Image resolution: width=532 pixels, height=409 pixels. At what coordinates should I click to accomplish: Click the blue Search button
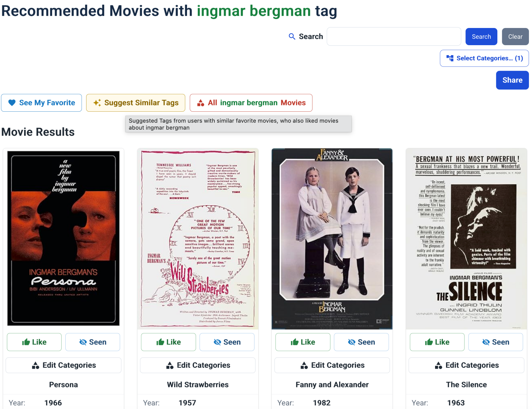click(481, 37)
